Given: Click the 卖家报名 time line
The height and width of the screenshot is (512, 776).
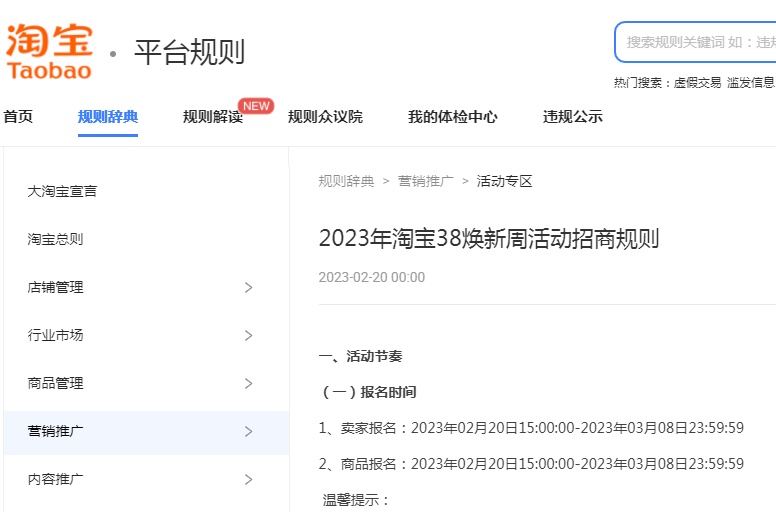Looking at the screenshot, I should pyautogui.click(x=531, y=428).
